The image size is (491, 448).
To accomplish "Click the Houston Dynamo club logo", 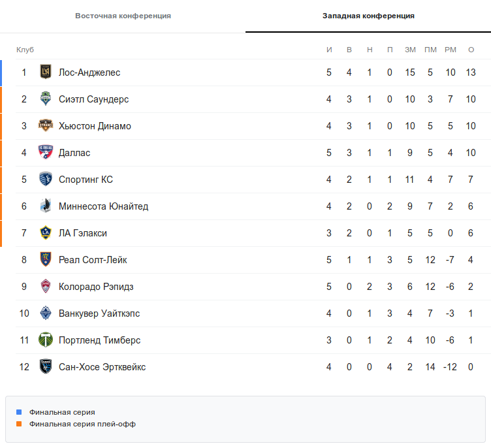I will click(x=45, y=126).
